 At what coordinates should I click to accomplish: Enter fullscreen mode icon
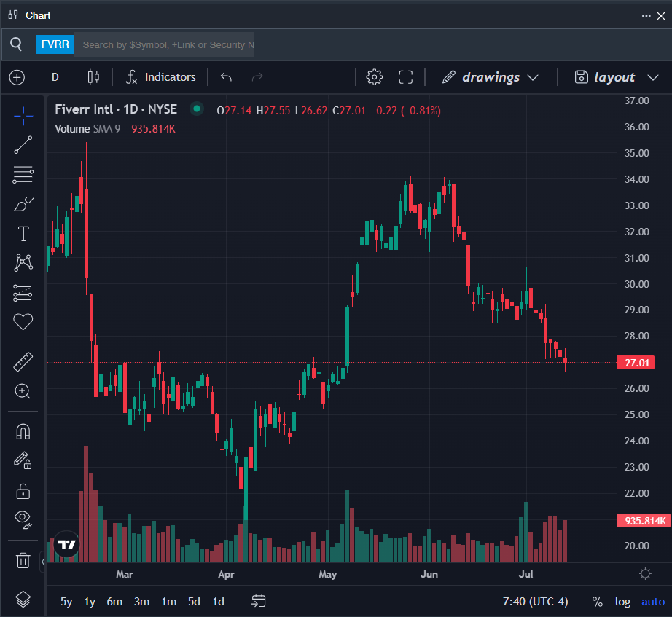point(405,77)
